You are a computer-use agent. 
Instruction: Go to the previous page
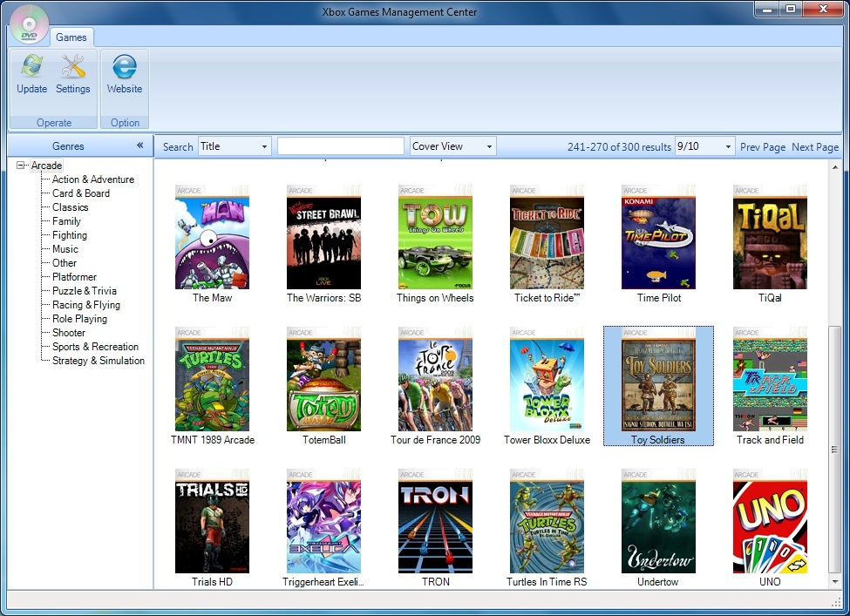pos(763,147)
